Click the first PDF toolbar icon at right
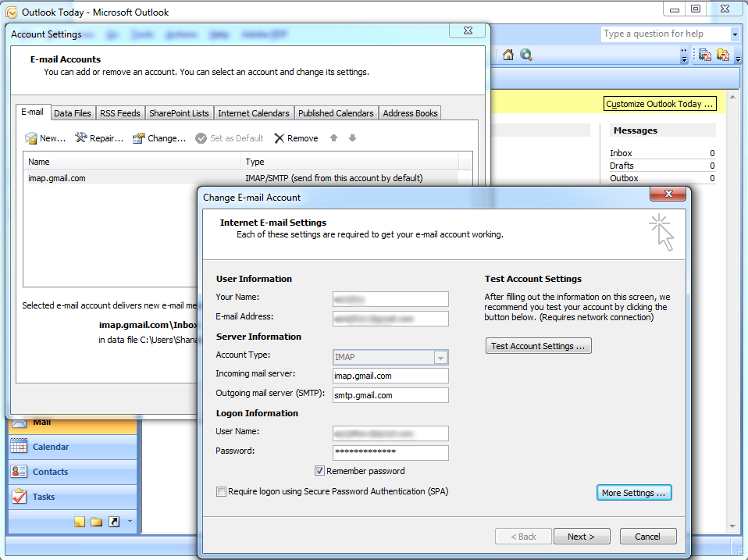This screenshot has height=560, width=748. (704, 55)
